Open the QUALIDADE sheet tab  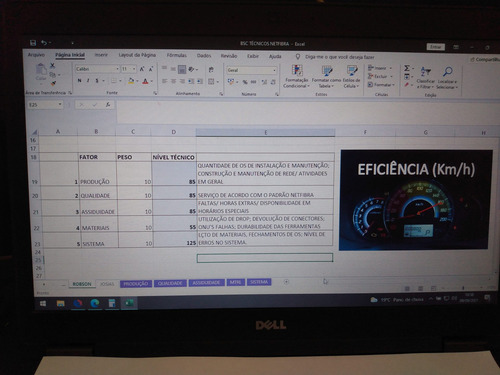(170, 283)
